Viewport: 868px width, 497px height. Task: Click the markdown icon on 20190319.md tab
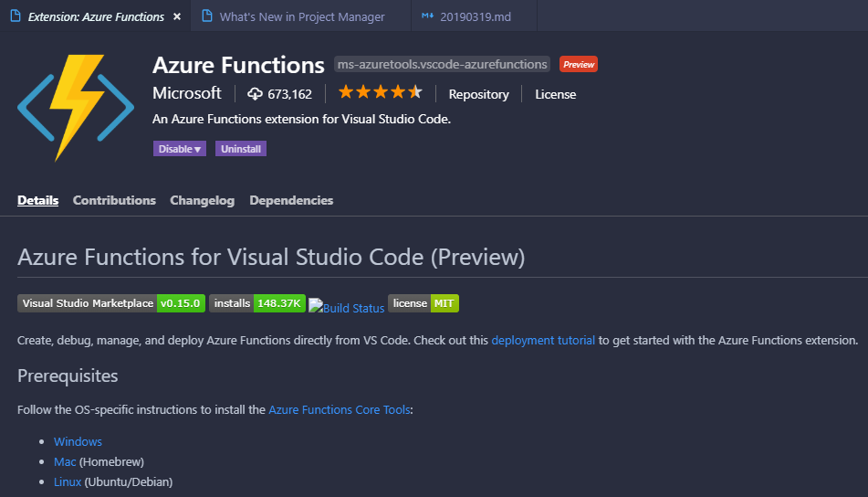[x=426, y=16]
